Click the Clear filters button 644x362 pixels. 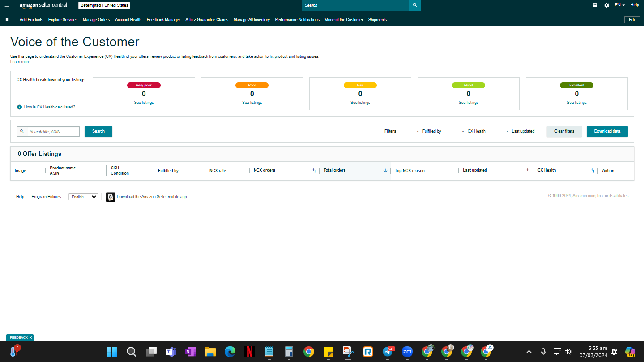564,131
